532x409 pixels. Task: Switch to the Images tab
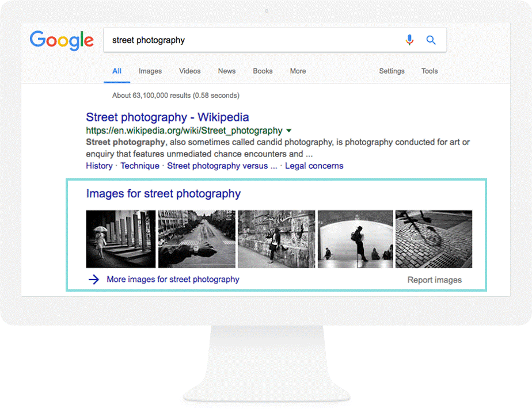pyautogui.click(x=150, y=71)
